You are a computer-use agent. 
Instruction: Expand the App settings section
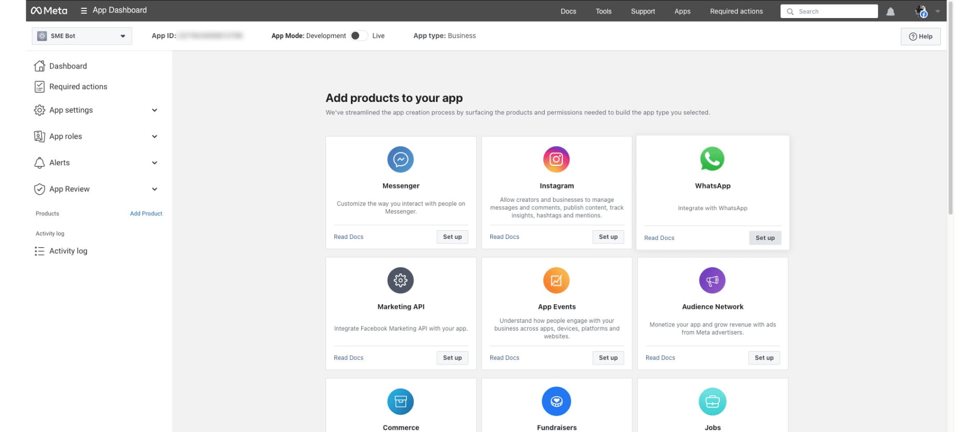(154, 110)
